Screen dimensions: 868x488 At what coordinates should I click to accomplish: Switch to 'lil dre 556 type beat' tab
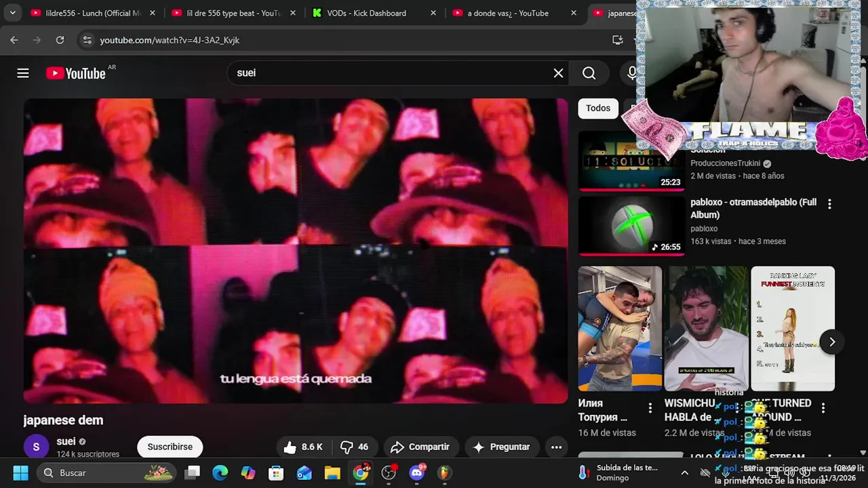point(234,13)
